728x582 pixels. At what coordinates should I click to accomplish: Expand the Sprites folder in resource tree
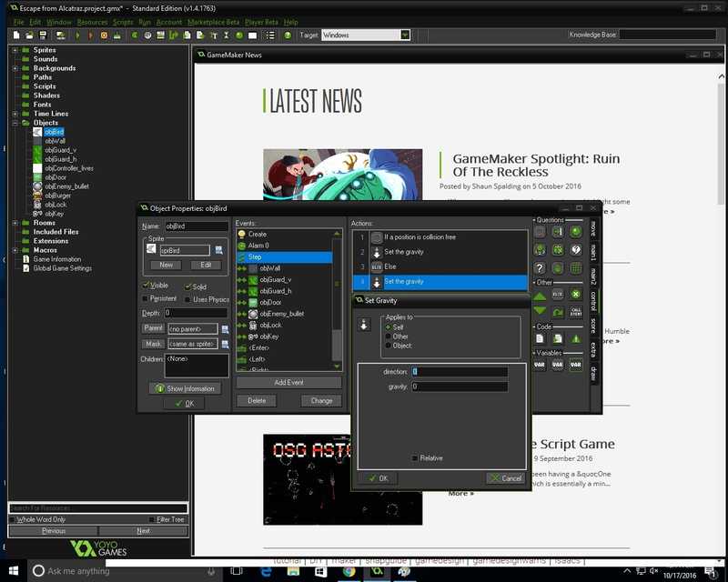15,50
